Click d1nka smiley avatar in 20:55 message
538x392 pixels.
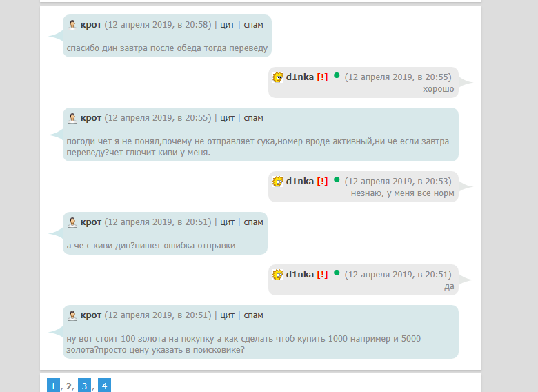278,77
